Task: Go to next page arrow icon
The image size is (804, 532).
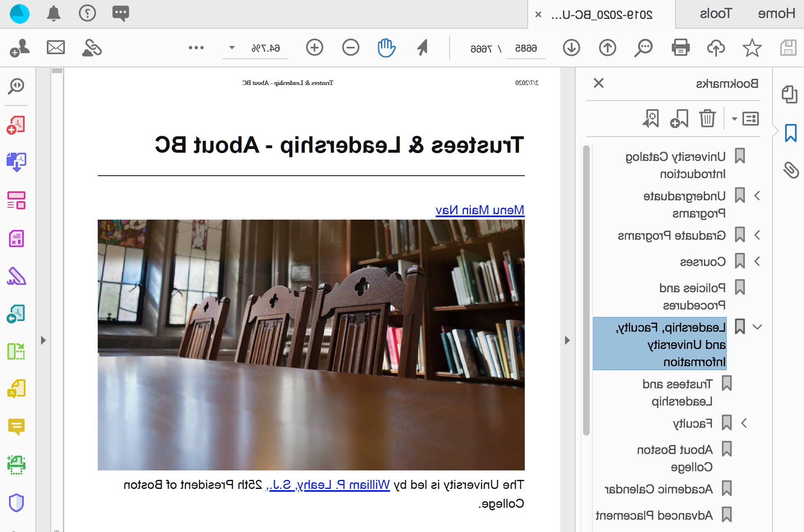Action: pos(572,48)
